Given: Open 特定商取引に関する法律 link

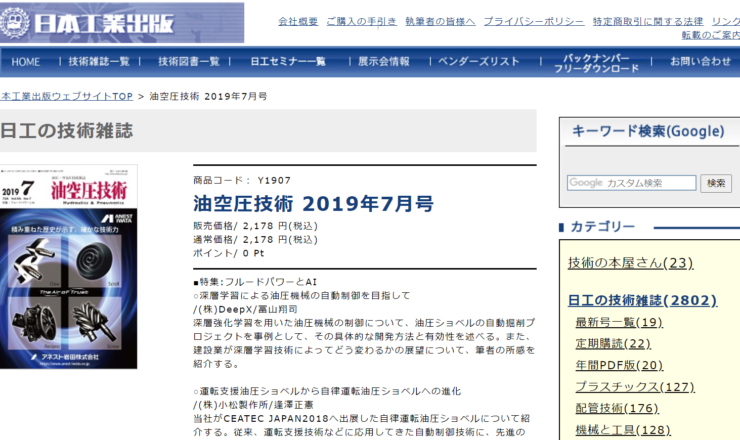Looking at the screenshot, I should tap(648, 21).
